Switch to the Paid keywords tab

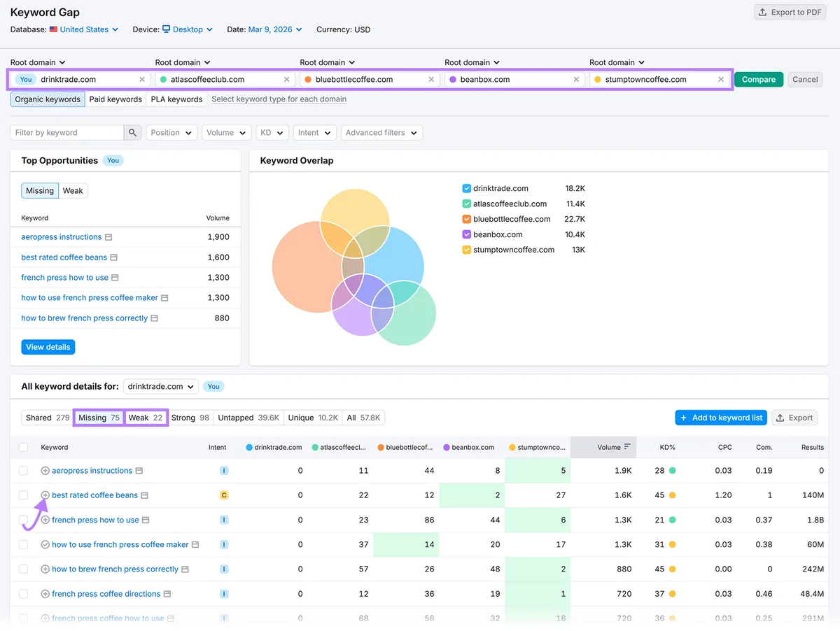pyautogui.click(x=115, y=99)
